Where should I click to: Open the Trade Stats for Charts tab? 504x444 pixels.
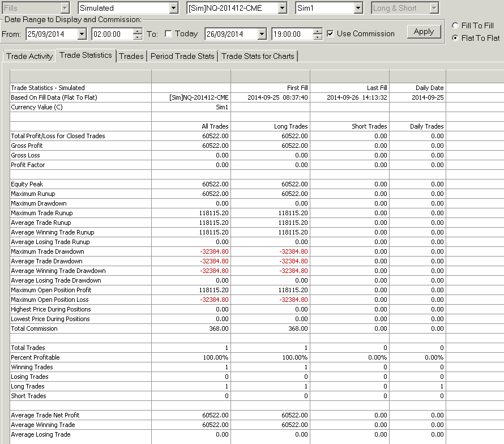[258, 56]
